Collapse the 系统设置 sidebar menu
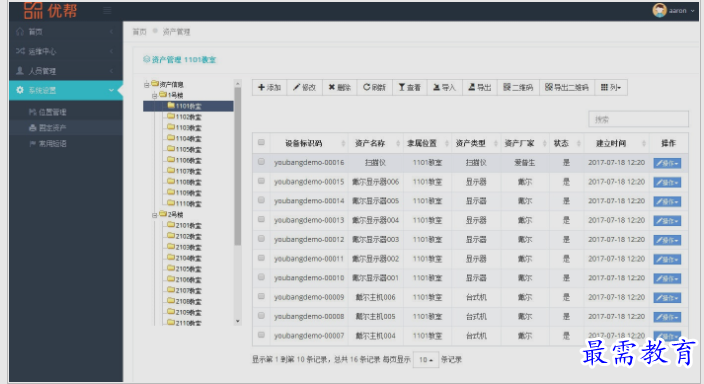 (x=66, y=90)
